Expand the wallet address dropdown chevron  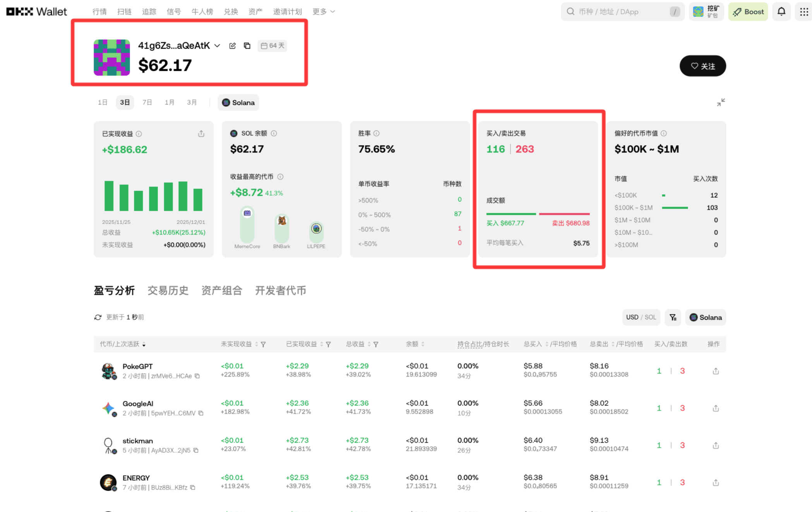tap(218, 46)
